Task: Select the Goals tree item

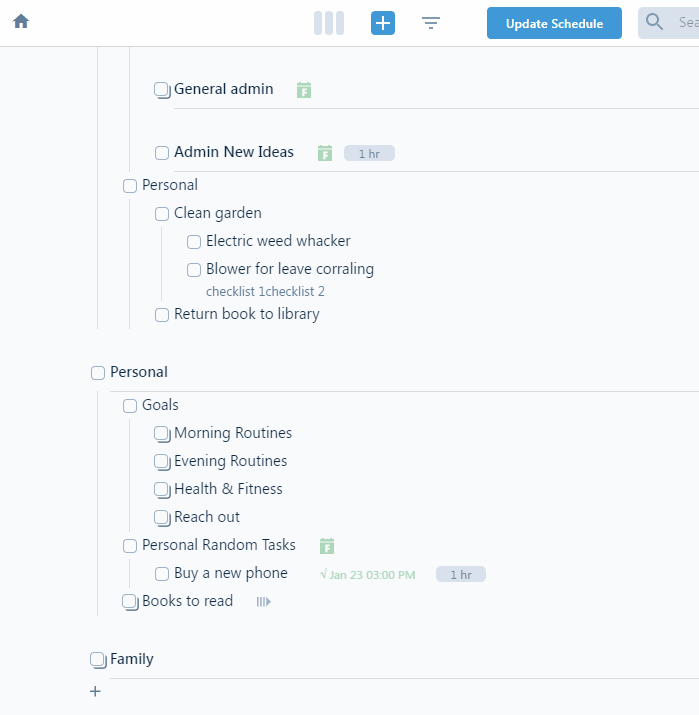Action: tap(160, 405)
